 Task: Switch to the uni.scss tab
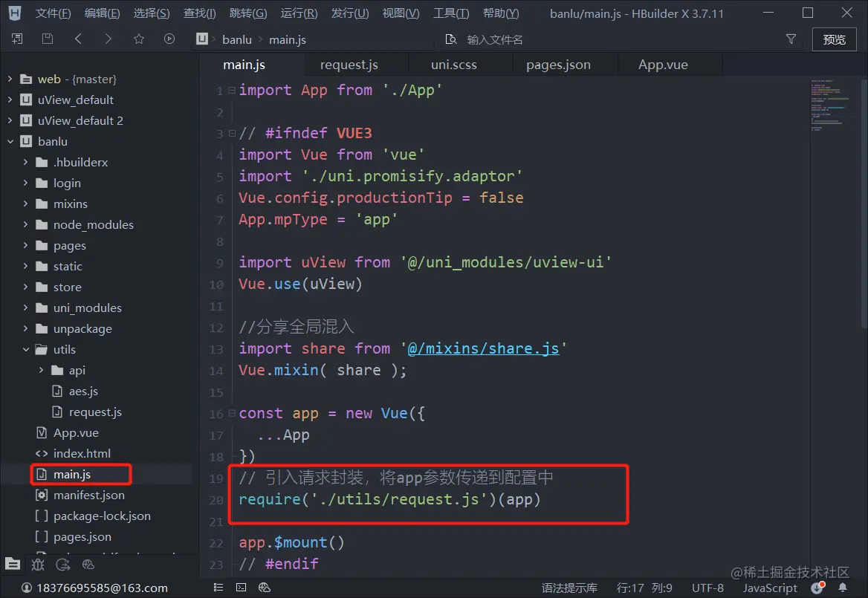click(x=454, y=65)
